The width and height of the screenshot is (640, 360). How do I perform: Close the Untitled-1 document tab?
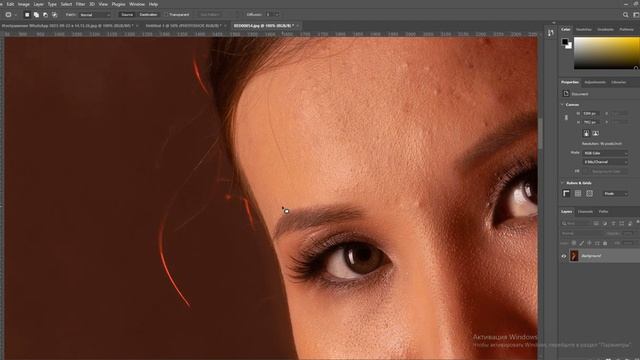[x=225, y=26]
